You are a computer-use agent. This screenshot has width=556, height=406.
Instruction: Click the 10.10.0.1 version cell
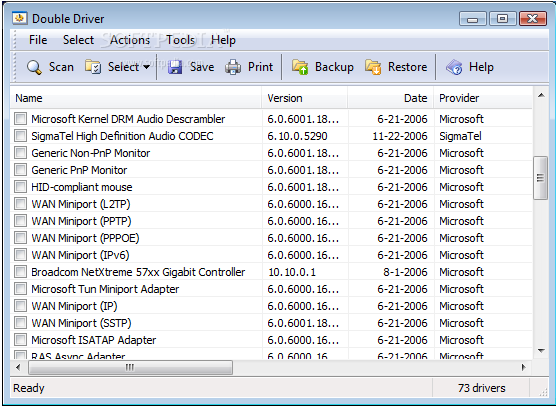coord(292,272)
